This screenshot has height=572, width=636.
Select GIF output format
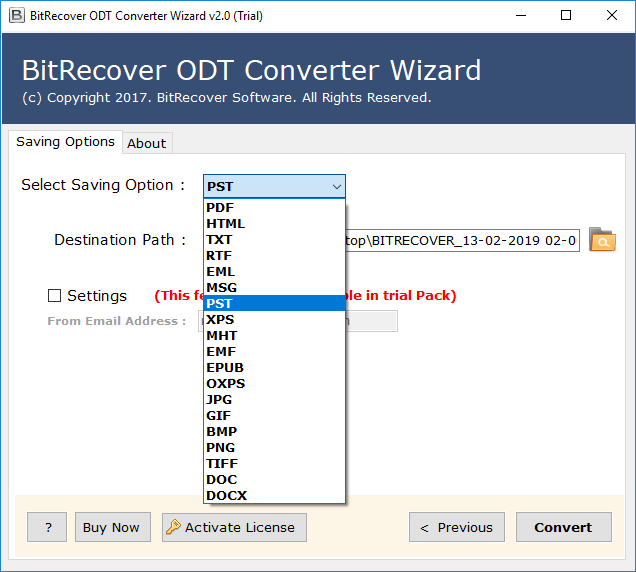click(274, 415)
